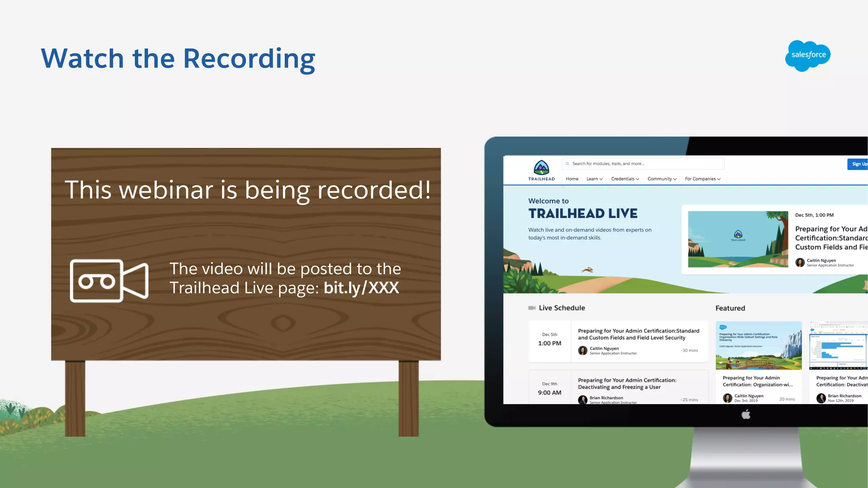The width and height of the screenshot is (868, 488).
Task: Click the camera icon beside Live Schedule
Action: point(531,308)
